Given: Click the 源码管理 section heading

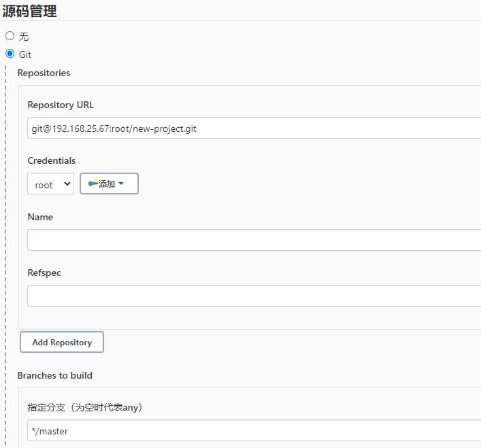Looking at the screenshot, I should [29, 12].
